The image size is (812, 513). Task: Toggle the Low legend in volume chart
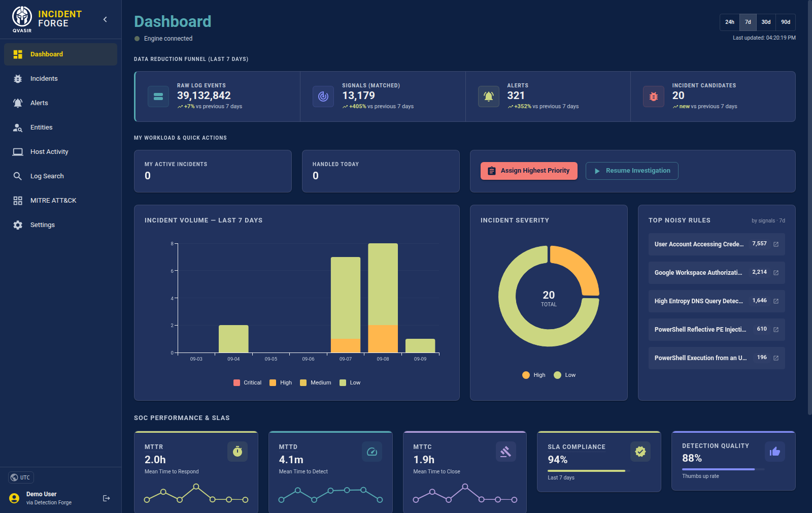350,382
